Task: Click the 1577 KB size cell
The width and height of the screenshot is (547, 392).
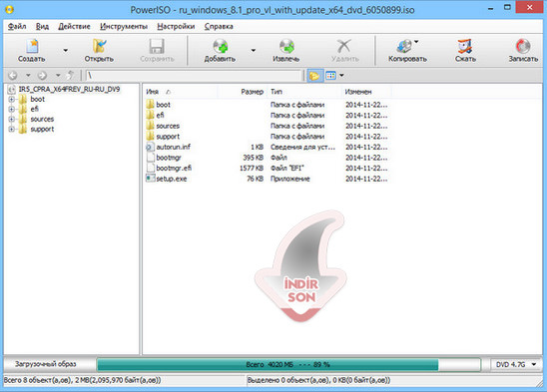Action: coord(252,169)
